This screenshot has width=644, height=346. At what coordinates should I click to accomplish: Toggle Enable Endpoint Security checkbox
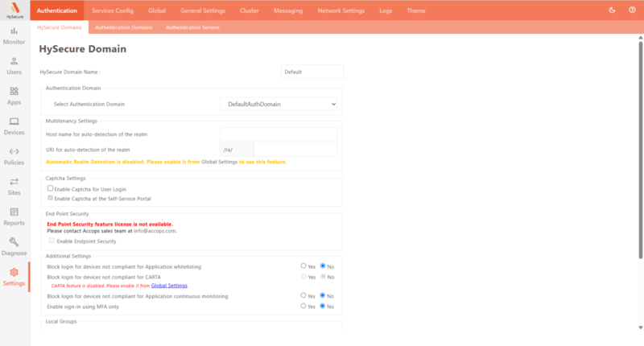tap(52, 241)
